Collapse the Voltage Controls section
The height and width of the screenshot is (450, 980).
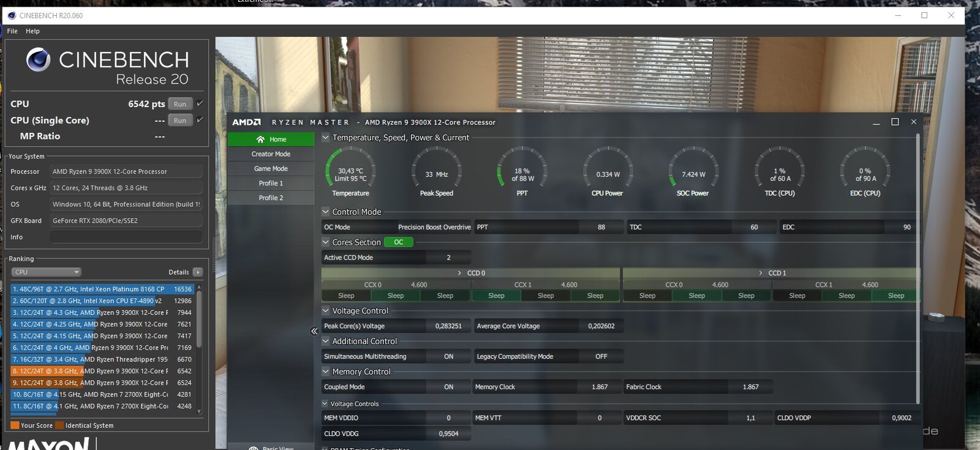[325, 404]
